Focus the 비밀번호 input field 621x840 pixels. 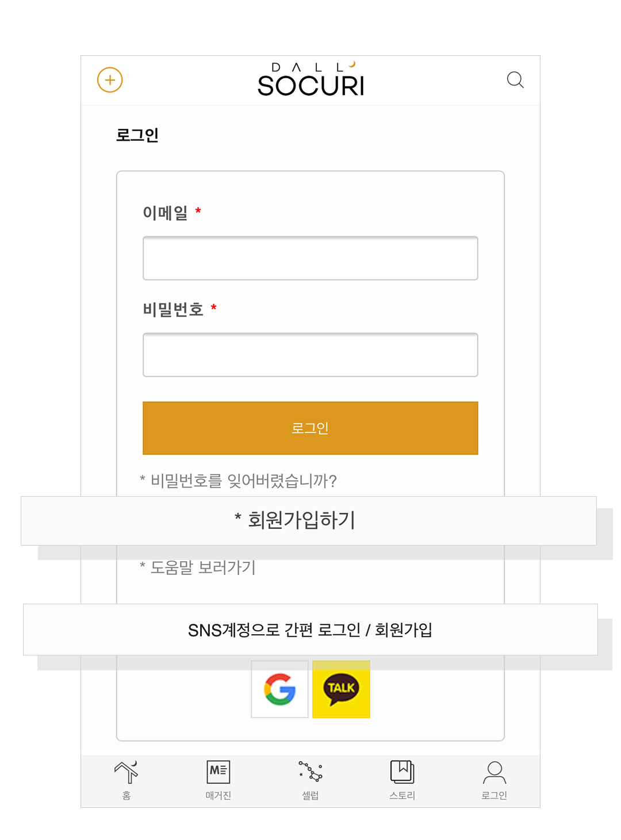pos(310,355)
